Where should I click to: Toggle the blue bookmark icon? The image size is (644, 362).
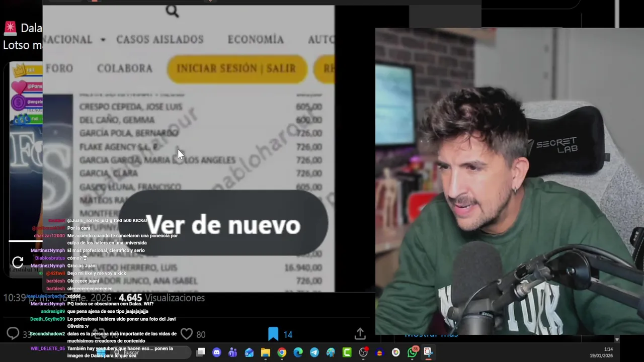click(273, 334)
